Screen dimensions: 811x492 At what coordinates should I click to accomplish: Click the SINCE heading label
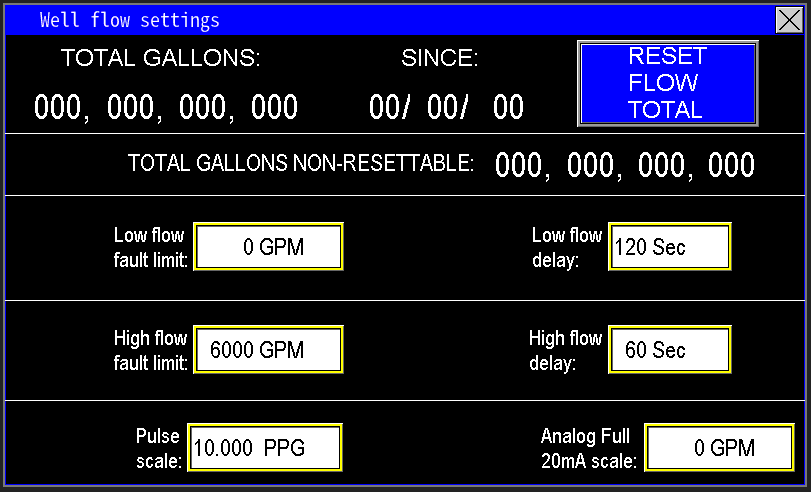440,58
